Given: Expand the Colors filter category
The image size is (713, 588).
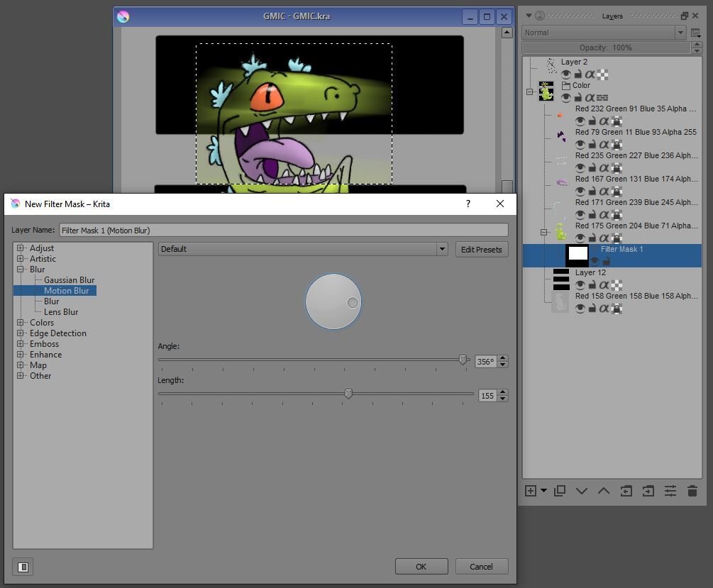Looking at the screenshot, I should click(x=20, y=323).
